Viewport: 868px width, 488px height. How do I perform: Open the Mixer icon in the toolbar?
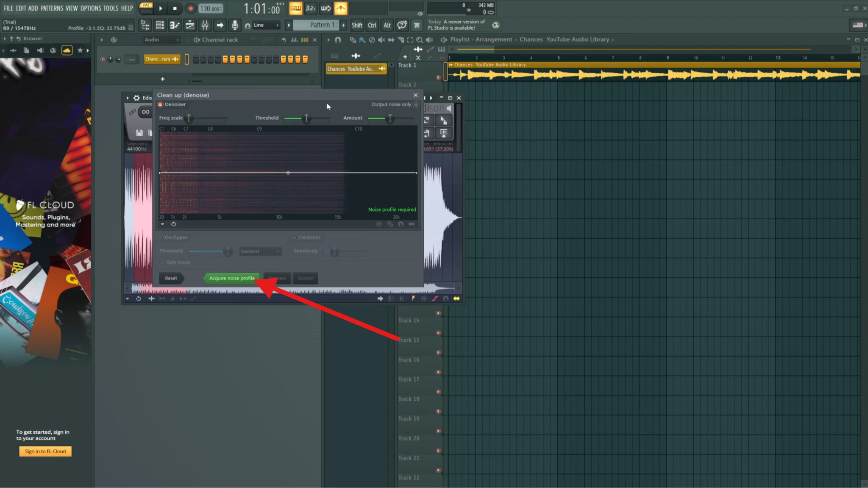coord(205,25)
